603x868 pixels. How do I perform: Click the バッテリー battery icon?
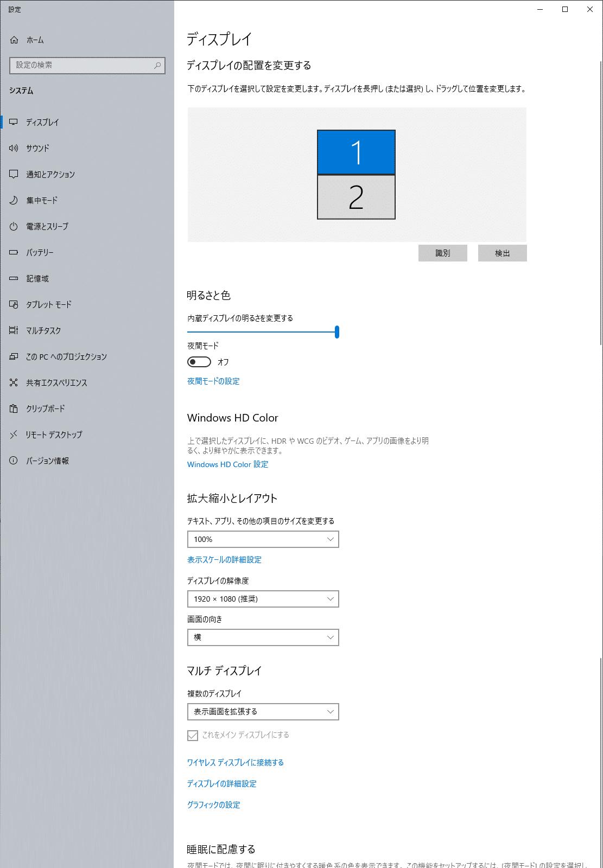point(14,252)
